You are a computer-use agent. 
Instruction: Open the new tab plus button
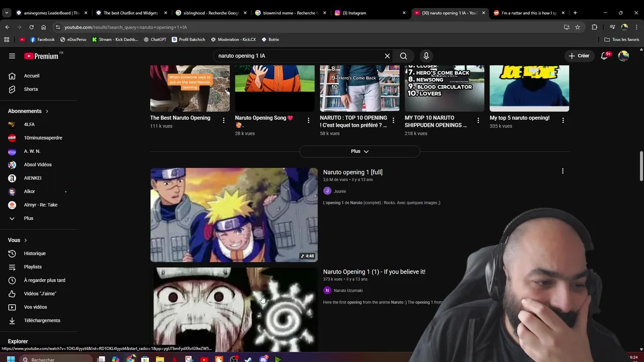tap(575, 13)
